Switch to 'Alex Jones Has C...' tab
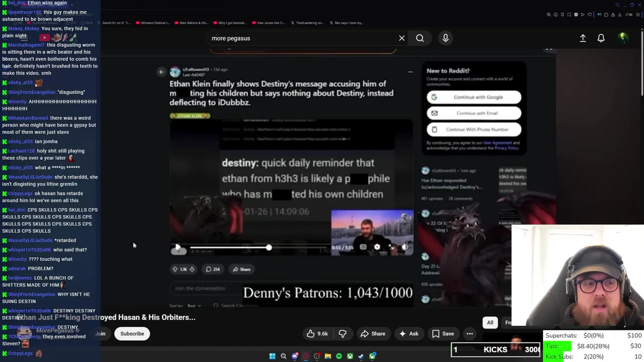This screenshot has height=362, width=644. pyautogui.click(x=268, y=23)
